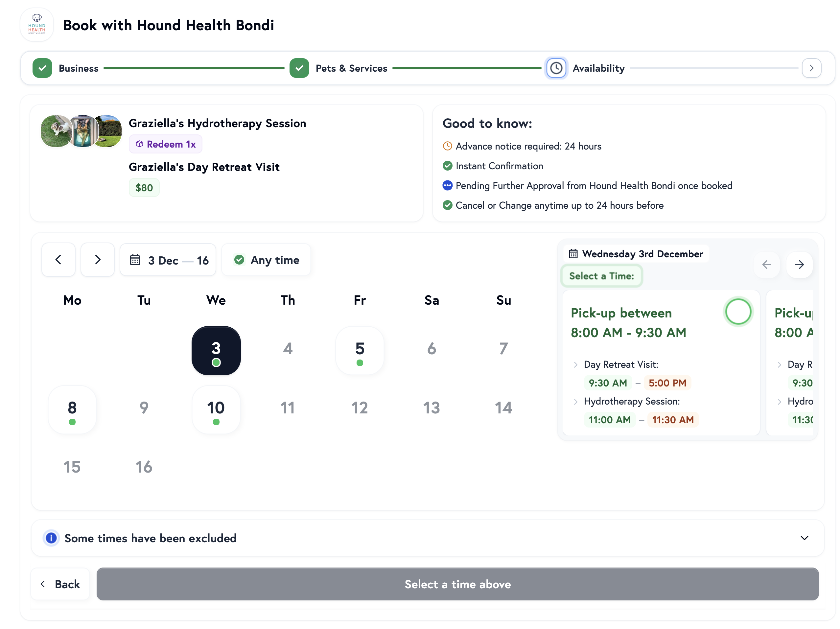
Task: Toggle the Any time filter
Action: [x=266, y=260]
